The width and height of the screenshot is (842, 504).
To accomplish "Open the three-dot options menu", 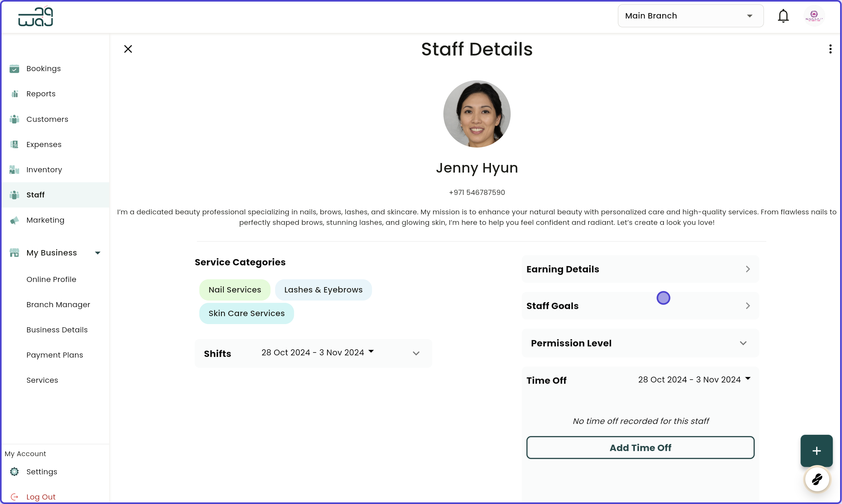I will pyautogui.click(x=830, y=48).
